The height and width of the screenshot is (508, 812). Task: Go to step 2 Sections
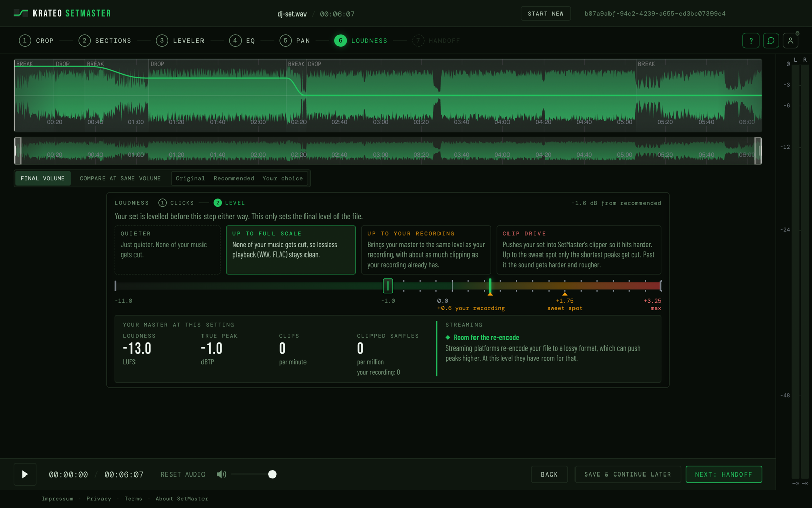(x=105, y=41)
